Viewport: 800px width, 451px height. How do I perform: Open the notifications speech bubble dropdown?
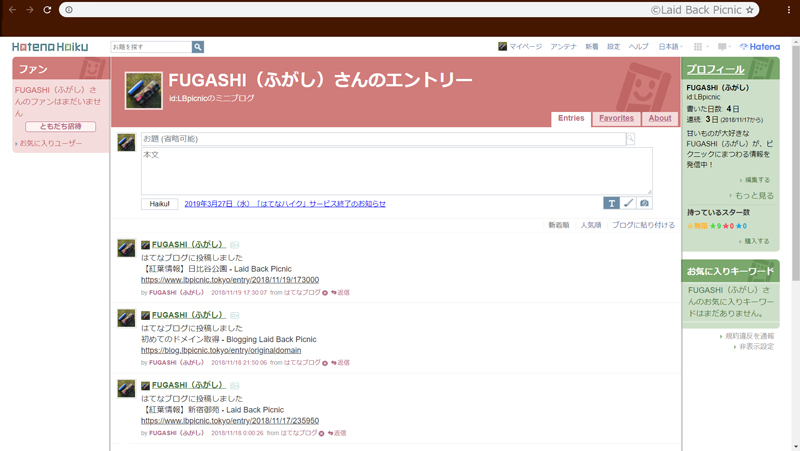(x=722, y=46)
